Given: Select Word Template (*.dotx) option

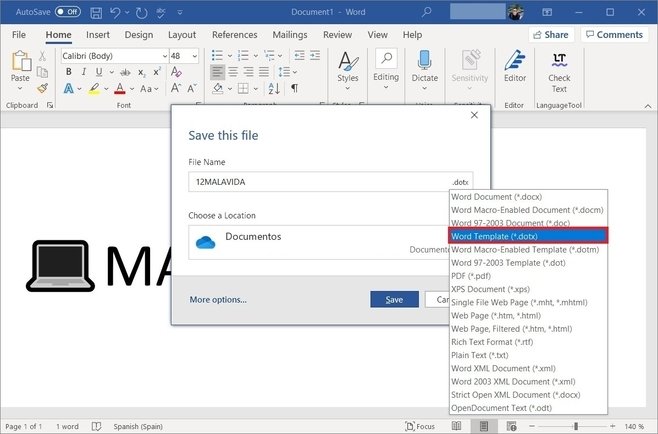Looking at the screenshot, I should pos(528,236).
